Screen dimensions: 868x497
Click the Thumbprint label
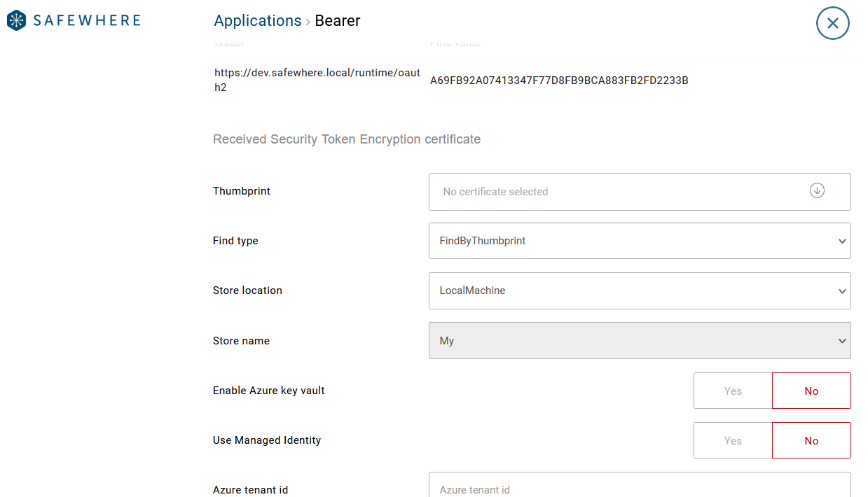click(x=242, y=191)
